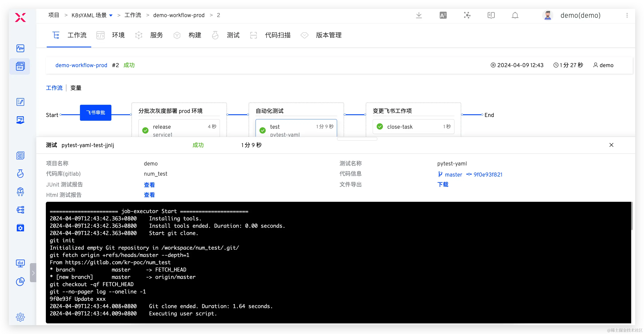View the JUnit 测试报告 link
Screen dimensions: 644x334
(149, 185)
